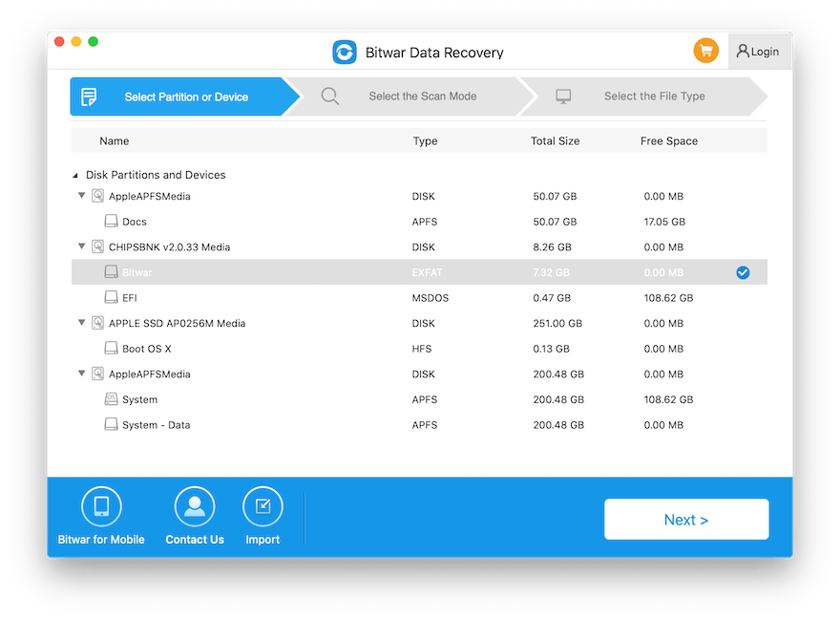Click the Select Partition step document icon
The image size is (840, 620).
click(89, 96)
